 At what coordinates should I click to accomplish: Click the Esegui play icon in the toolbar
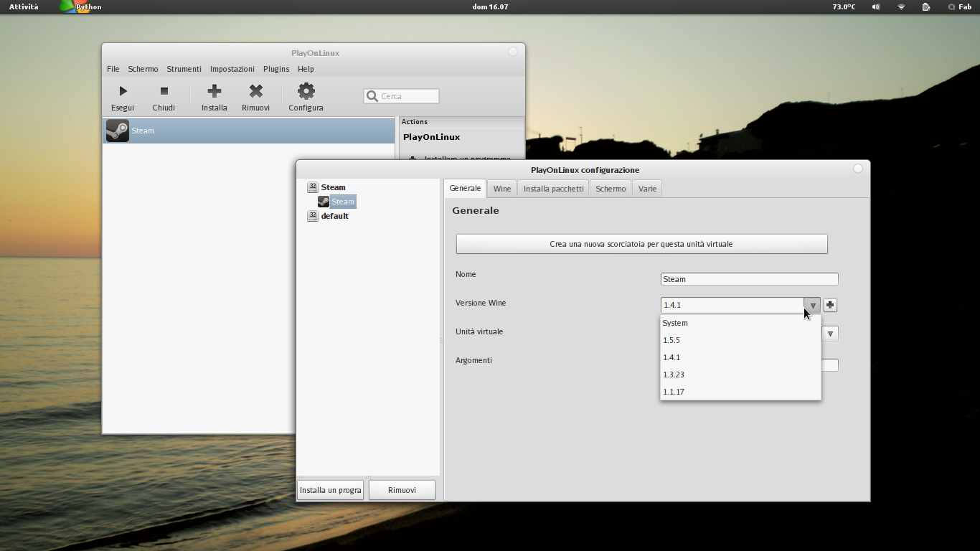click(123, 91)
